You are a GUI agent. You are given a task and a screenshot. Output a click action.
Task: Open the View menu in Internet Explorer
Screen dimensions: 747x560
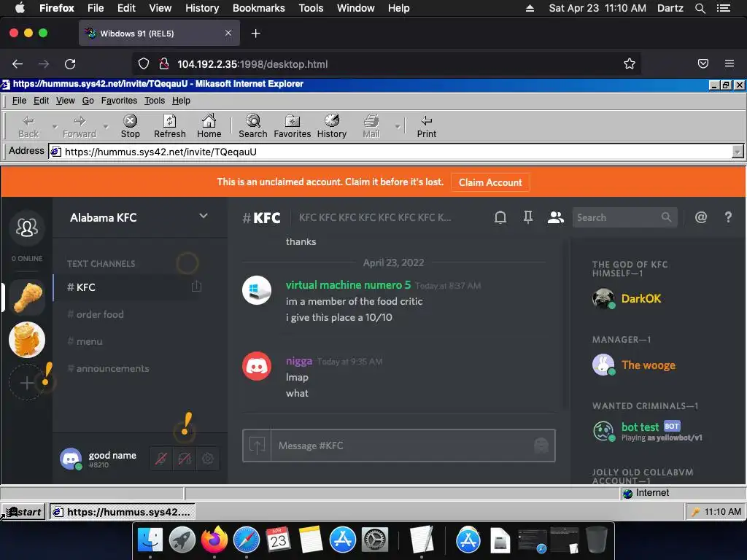(65, 101)
